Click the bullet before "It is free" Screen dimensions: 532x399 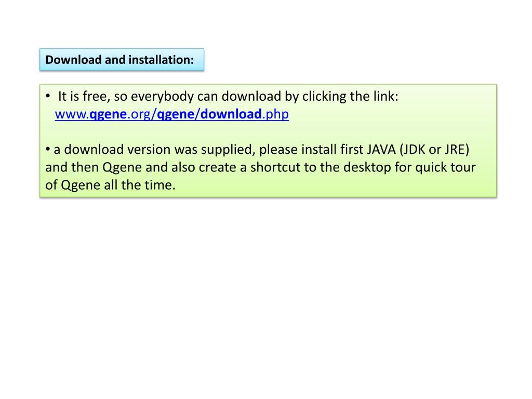pos(48,96)
